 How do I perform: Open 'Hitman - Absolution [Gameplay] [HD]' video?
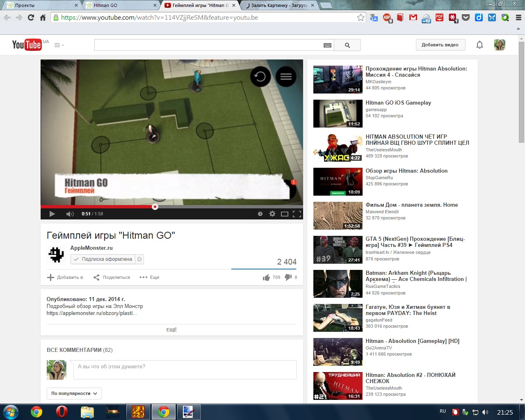click(x=413, y=341)
